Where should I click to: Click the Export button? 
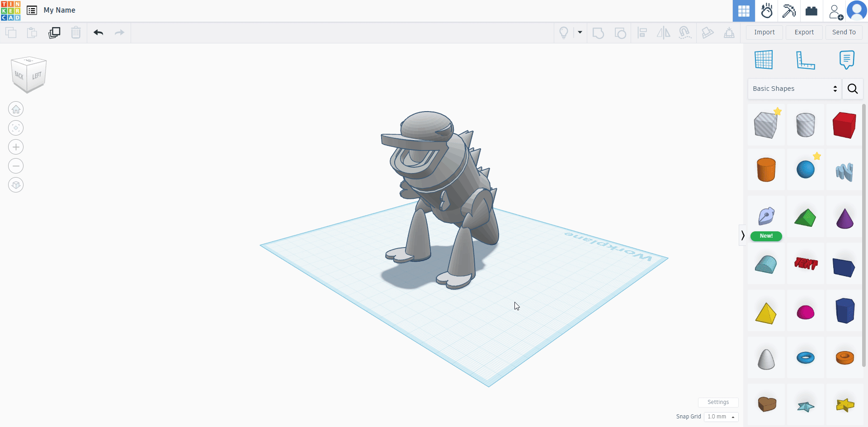coord(804,32)
